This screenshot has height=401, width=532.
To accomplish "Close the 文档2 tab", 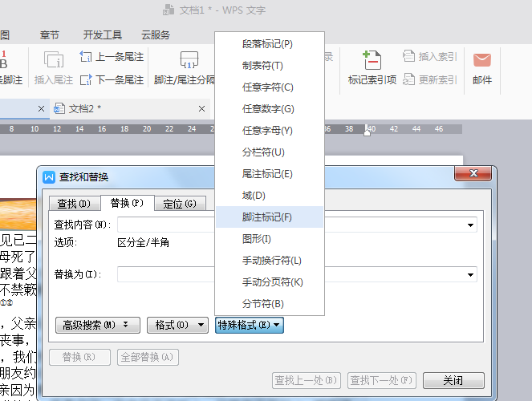I will (201, 109).
